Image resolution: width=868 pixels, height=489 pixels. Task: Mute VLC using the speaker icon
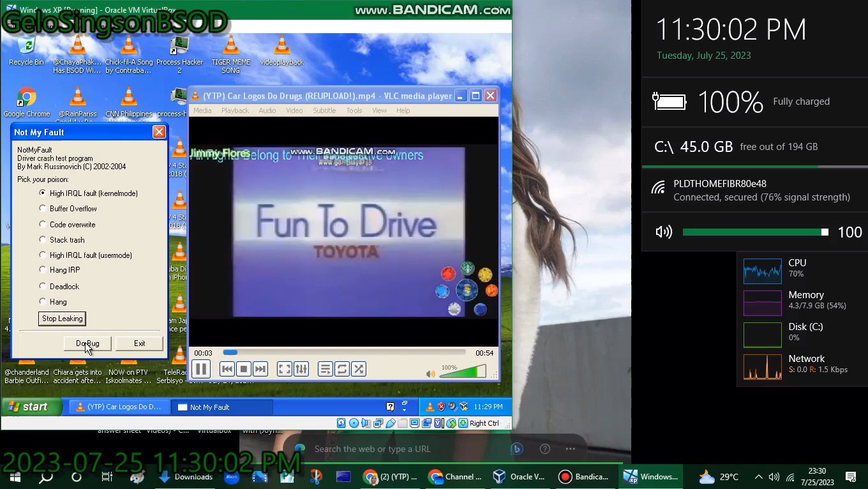pyautogui.click(x=431, y=373)
